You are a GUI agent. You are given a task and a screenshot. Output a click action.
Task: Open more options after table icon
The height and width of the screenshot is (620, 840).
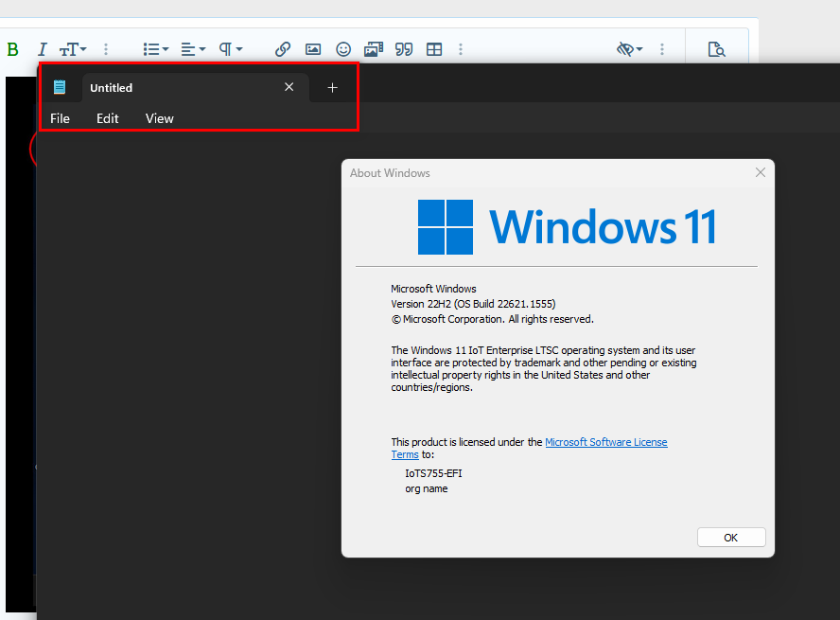click(x=461, y=49)
